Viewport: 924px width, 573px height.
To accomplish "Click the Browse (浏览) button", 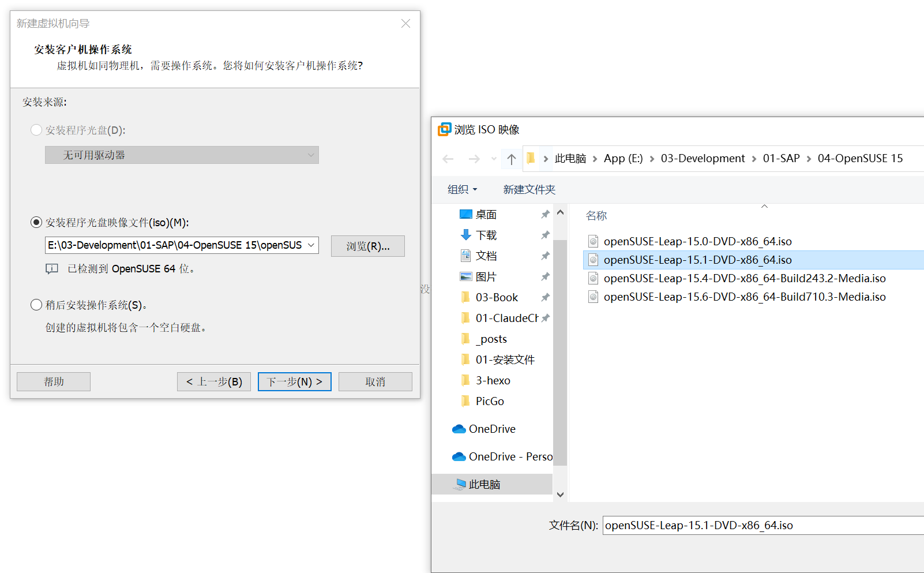I will tap(367, 246).
